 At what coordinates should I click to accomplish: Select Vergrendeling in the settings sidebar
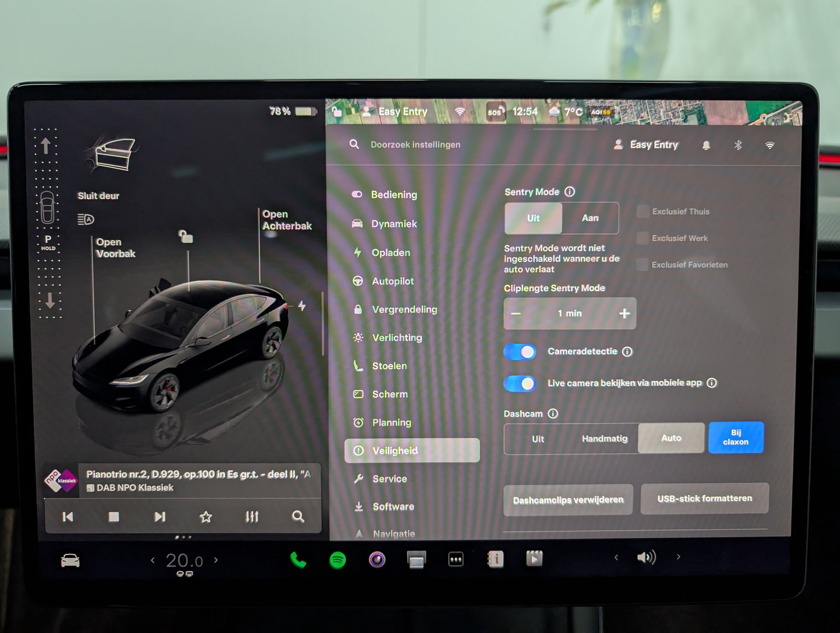click(x=404, y=309)
